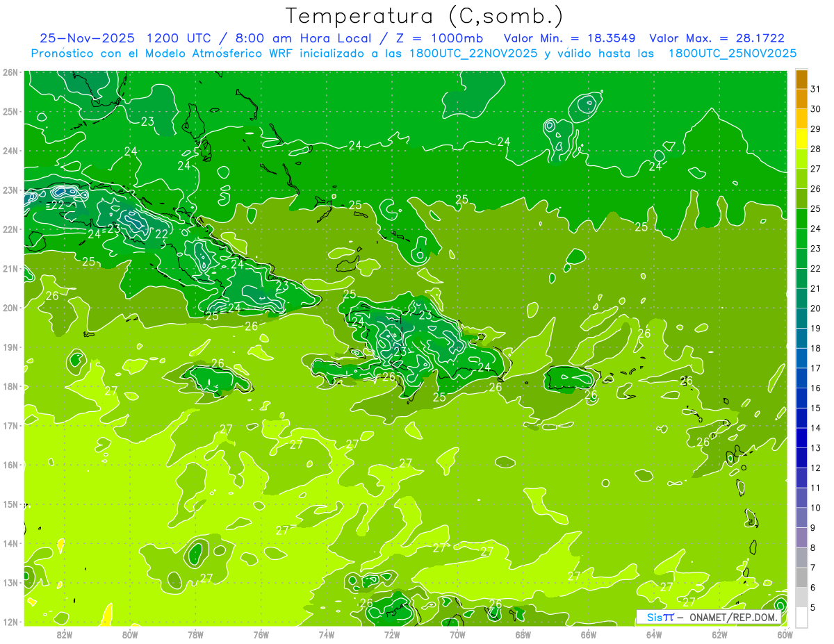Click the 18N latitude label
This screenshot has height=644, width=834.
point(10,386)
